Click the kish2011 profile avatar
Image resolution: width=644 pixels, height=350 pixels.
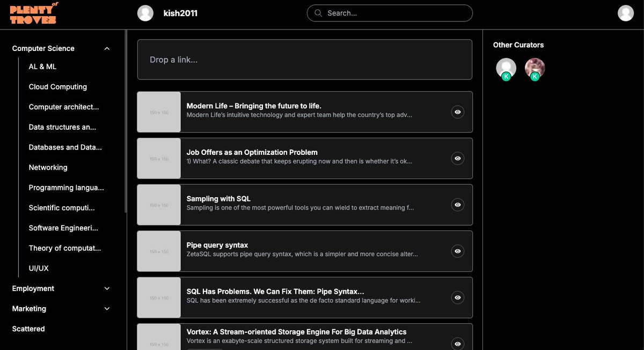point(145,13)
